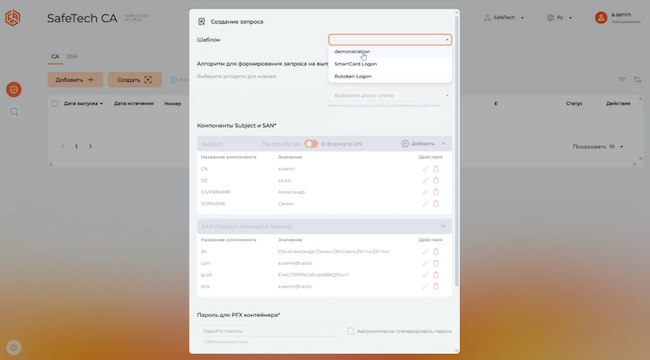Screen dimensions: 650x360
Task: Open the Шаблон template combo box
Action: [390, 40]
